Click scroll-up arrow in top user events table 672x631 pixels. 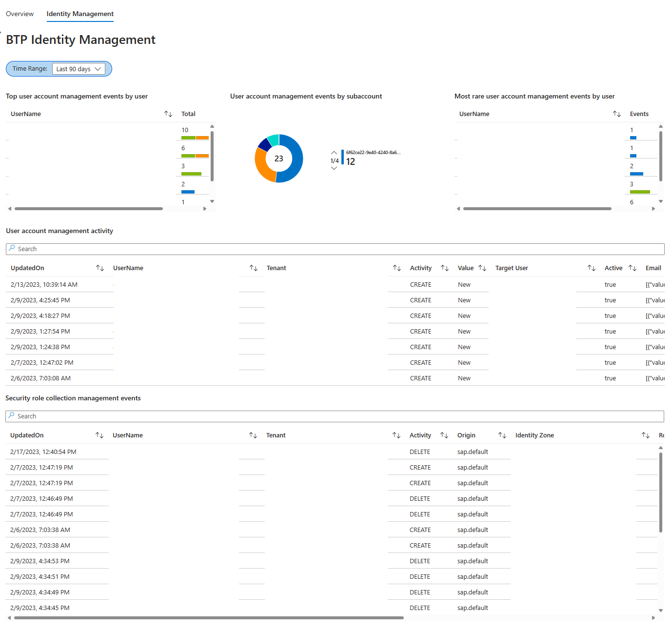pyautogui.click(x=212, y=126)
